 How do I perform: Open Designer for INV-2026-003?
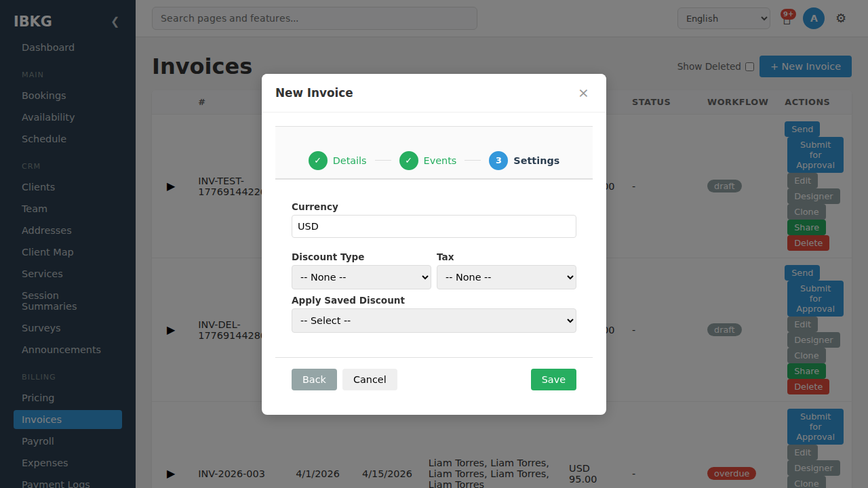point(814,468)
